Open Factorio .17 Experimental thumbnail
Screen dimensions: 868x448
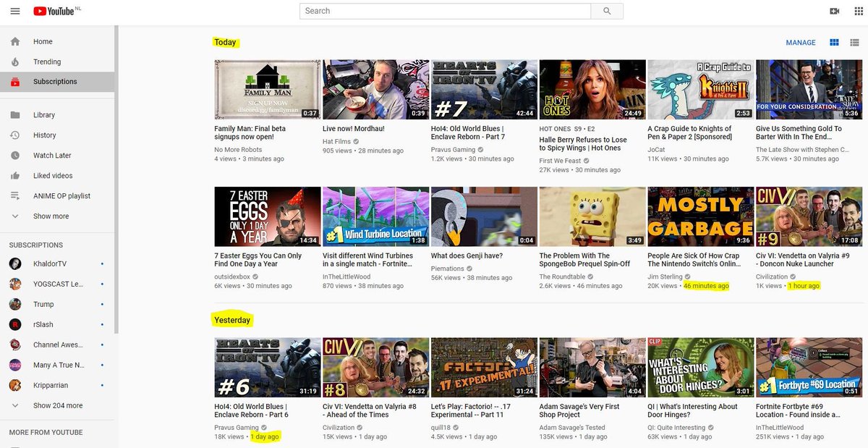484,368
